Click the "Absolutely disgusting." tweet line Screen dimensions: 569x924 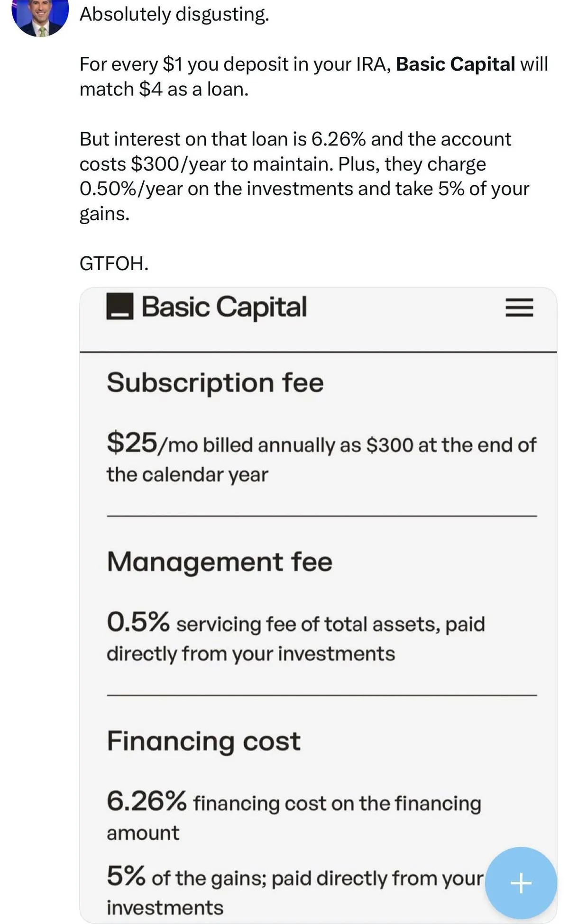pyautogui.click(x=174, y=14)
